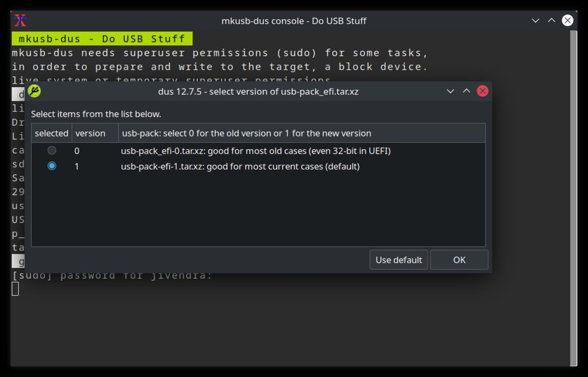Image resolution: width=588 pixels, height=377 pixels.
Task: Select radio button for version 1
Action: click(52, 166)
